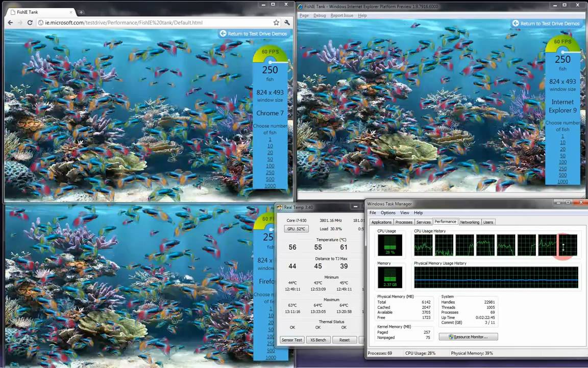Screen dimensions: 588x368
Task: Maximize the Chrome window
Action: pos(273,5)
